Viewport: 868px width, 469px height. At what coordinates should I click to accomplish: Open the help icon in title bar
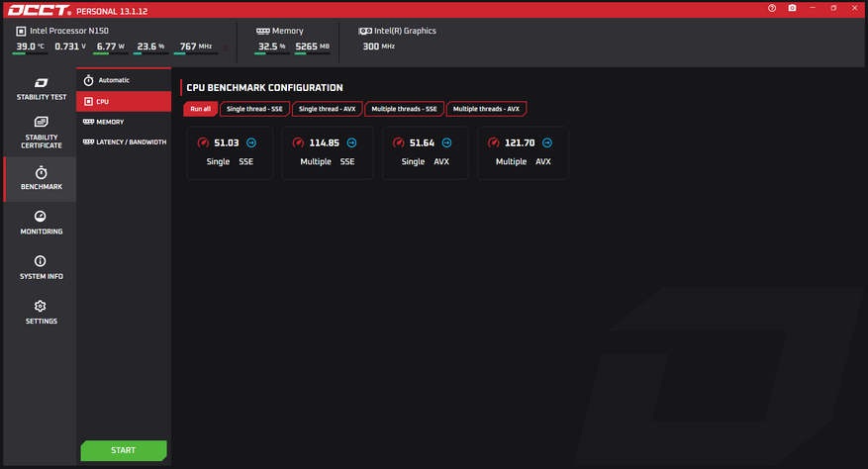coord(772,8)
